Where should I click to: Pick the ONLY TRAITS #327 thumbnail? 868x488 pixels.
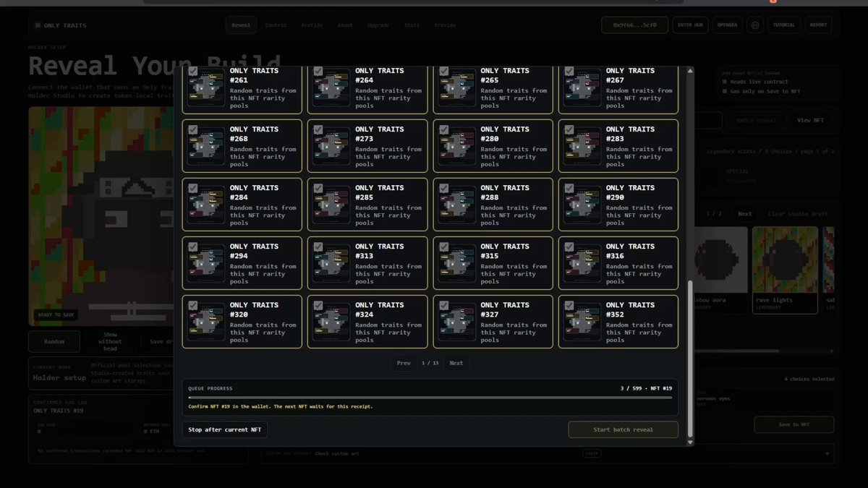457,322
